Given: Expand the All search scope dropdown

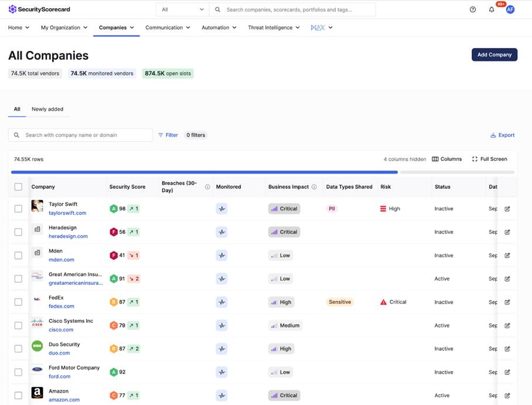Looking at the screenshot, I should 183,9.
